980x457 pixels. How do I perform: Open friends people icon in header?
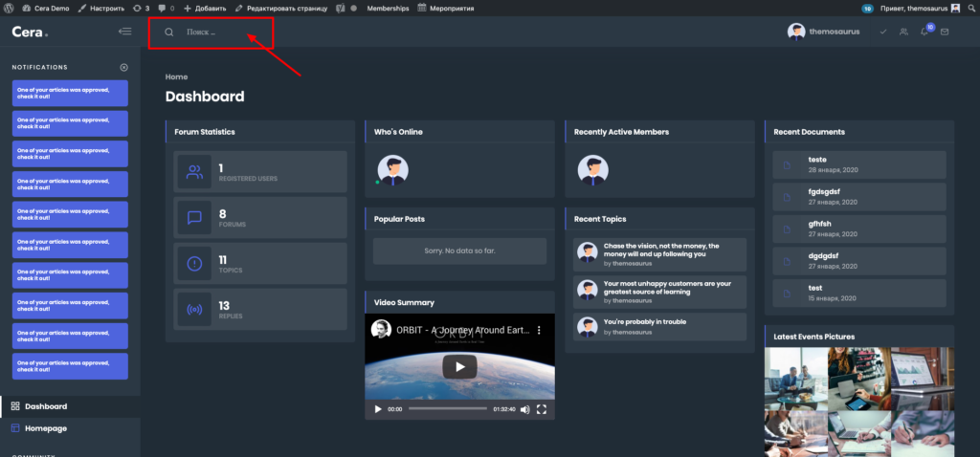[x=903, y=32]
